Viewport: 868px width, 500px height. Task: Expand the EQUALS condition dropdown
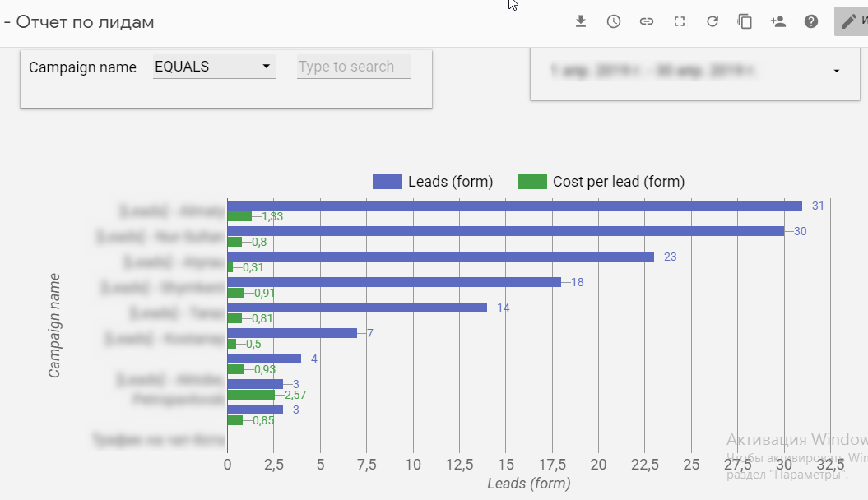coord(215,67)
